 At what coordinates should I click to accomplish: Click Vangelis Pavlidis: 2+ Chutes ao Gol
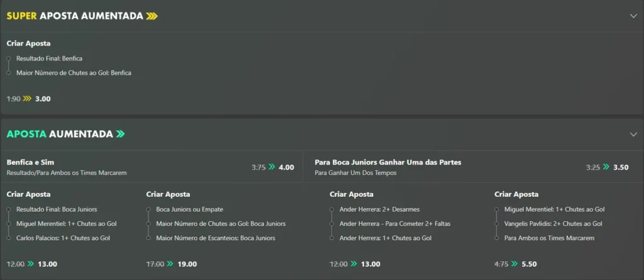[x=553, y=223]
